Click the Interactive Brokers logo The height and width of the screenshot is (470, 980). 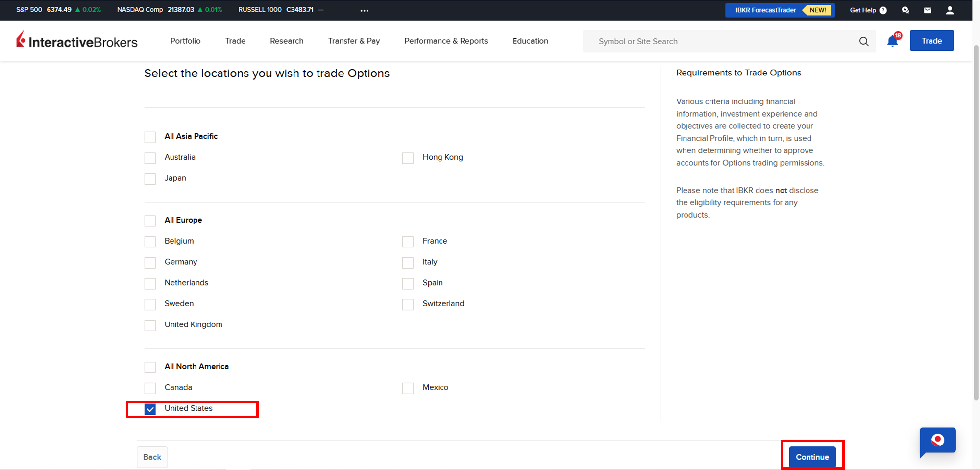click(77, 41)
